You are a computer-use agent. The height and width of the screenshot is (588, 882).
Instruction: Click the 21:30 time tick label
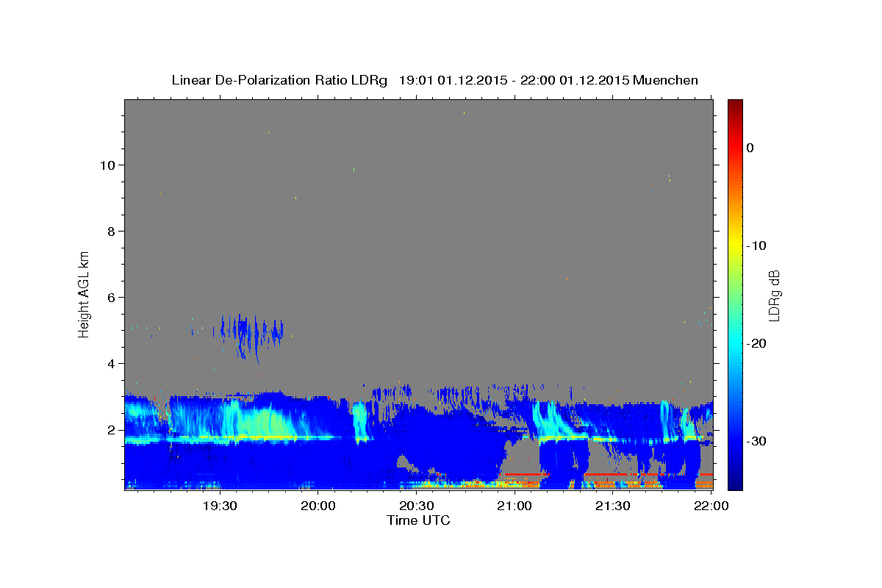pyautogui.click(x=612, y=506)
